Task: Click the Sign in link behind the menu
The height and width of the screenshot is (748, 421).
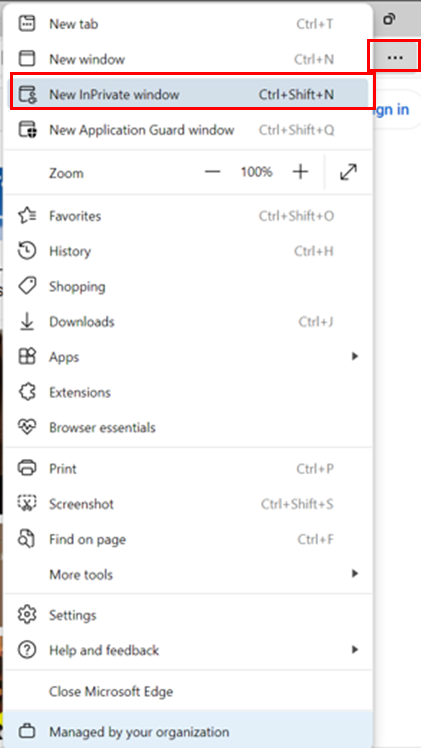Action: click(391, 110)
